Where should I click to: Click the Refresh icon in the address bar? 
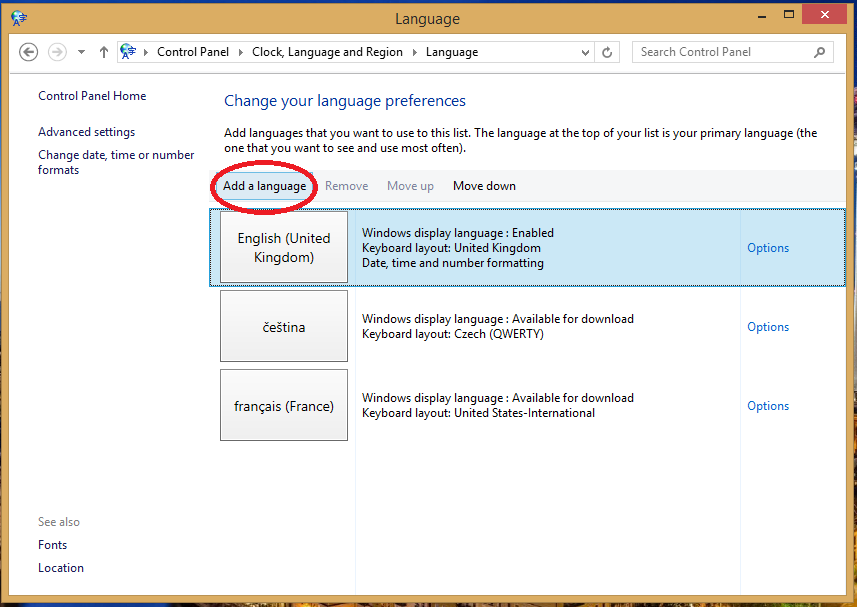click(607, 51)
